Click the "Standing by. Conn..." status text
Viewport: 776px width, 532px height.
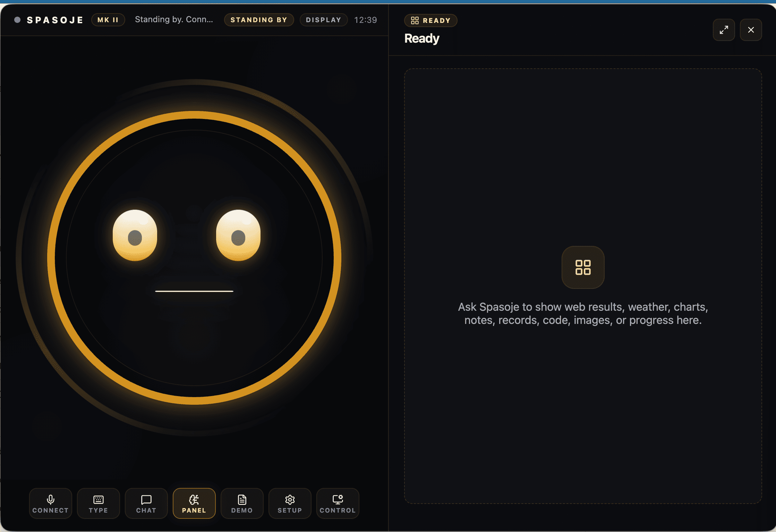[x=174, y=19]
